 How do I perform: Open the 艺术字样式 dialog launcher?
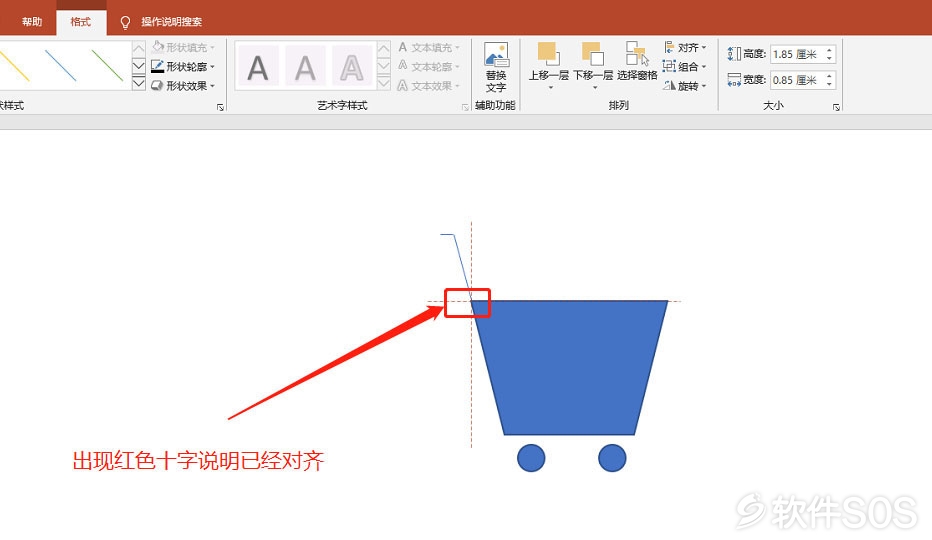coord(465,107)
